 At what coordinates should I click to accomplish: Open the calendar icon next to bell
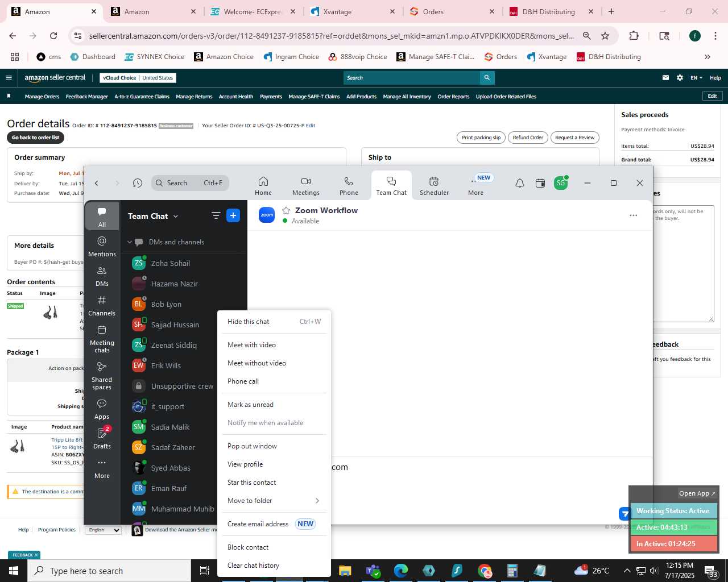[x=540, y=183]
